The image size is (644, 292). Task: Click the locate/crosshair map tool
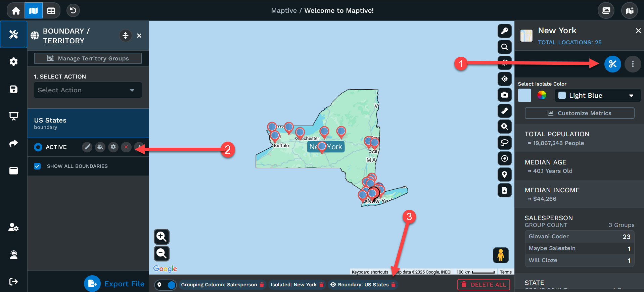504,79
